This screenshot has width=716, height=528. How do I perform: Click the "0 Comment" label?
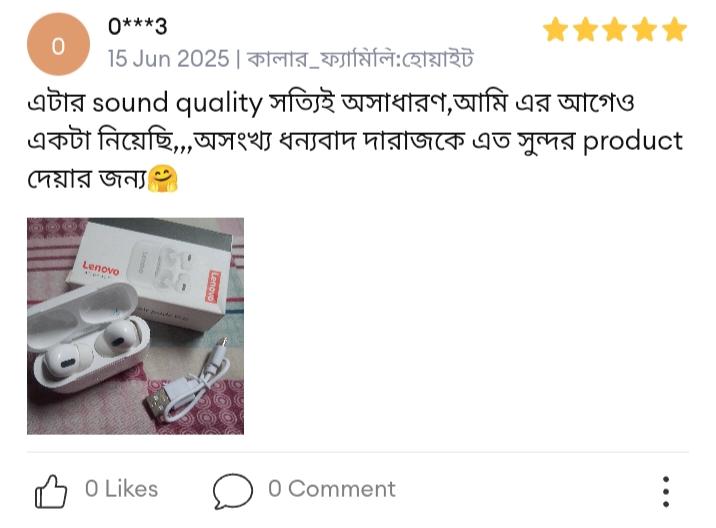(332, 489)
